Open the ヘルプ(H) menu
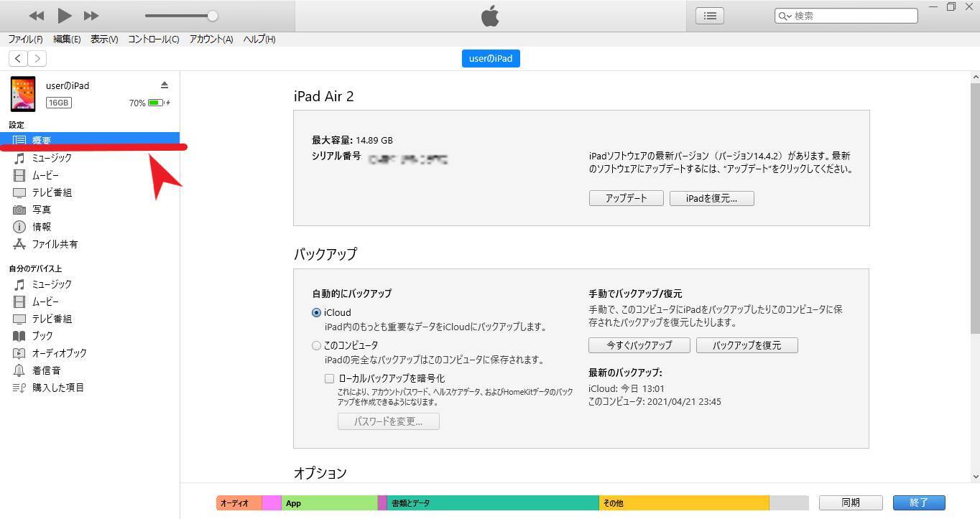980x519 pixels. point(259,39)
